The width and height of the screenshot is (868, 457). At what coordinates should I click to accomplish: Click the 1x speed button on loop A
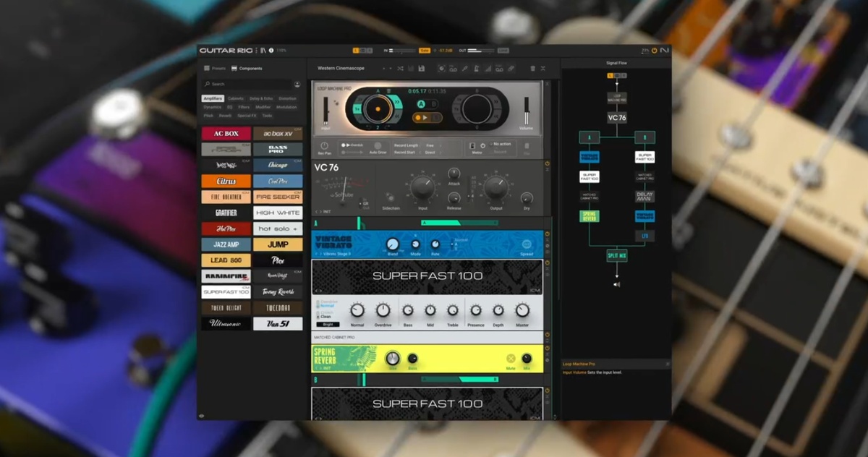[357, 108]
